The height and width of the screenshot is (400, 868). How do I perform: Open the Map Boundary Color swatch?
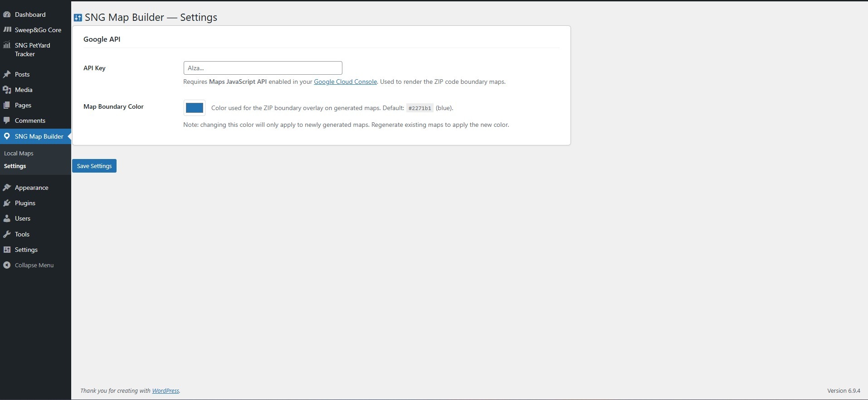point(195,108)
